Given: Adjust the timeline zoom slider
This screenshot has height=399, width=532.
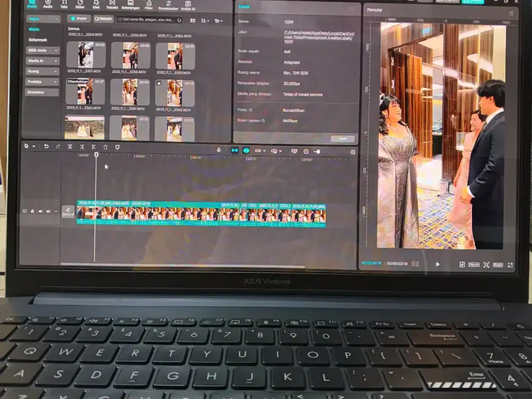Looking at the screenshot, I should point(317,150).
